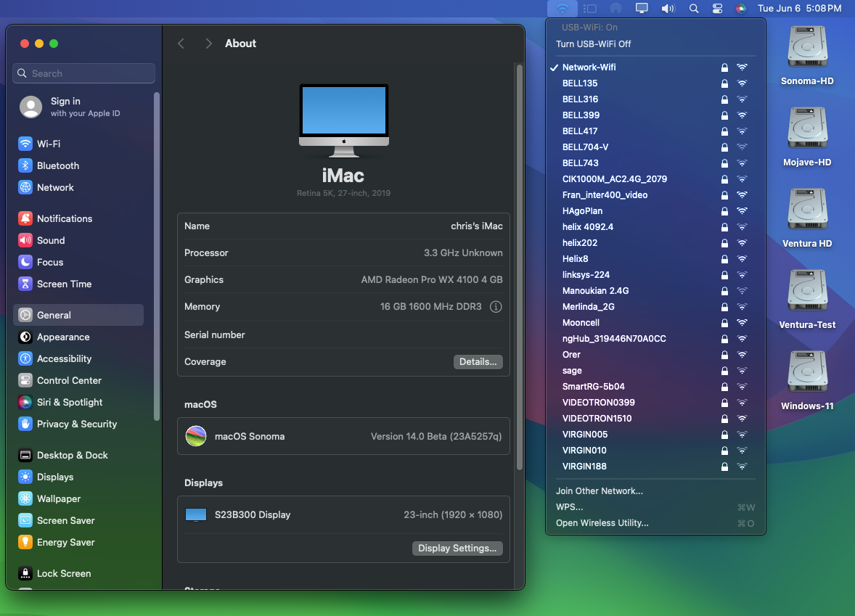Screen dimensions: 855x616
Task: Open Siri & Spotlight icon in sidebar
Action: click(x=25, y=402)
